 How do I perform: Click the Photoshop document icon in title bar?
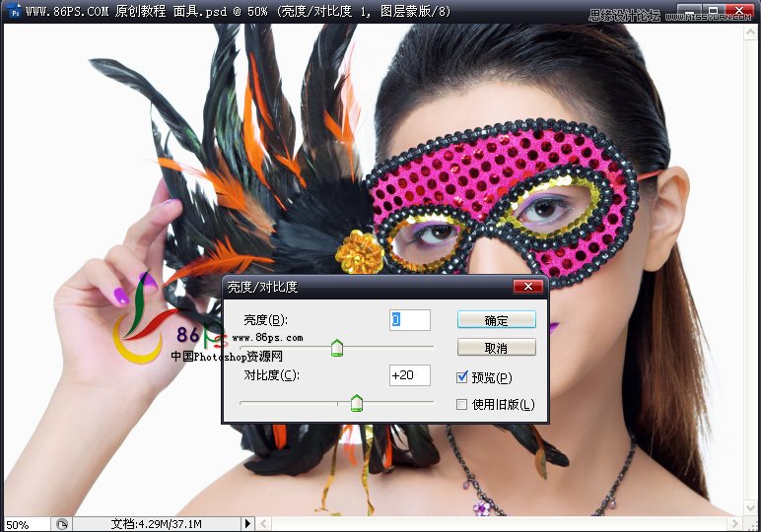[15, 11]
